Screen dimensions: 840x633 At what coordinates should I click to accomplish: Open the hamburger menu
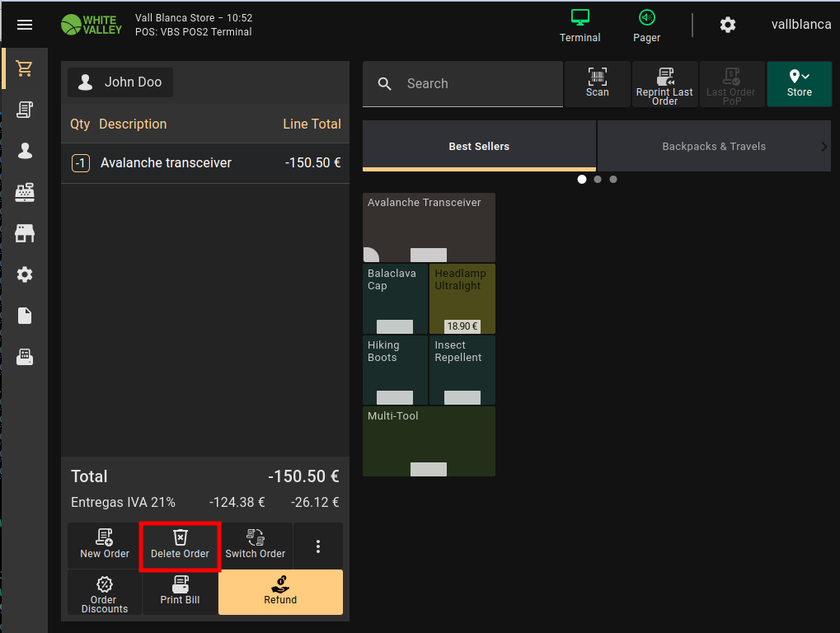click(x=25, y=25)
